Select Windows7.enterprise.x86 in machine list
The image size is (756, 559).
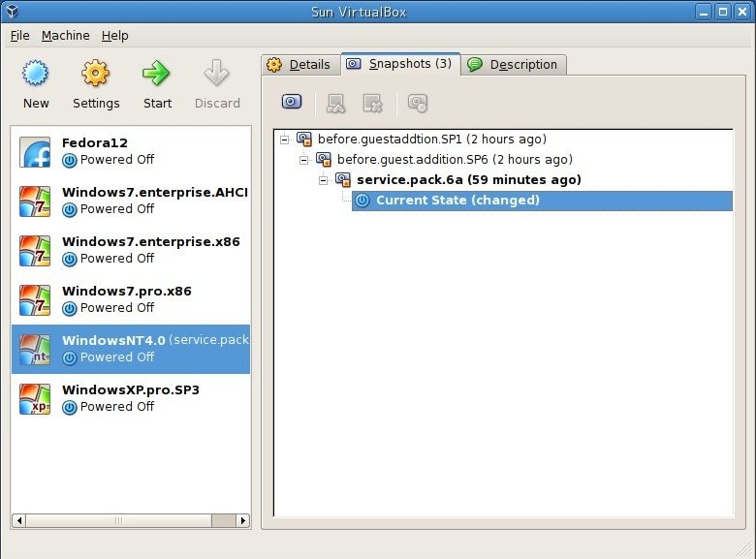(x=131, y=251)
